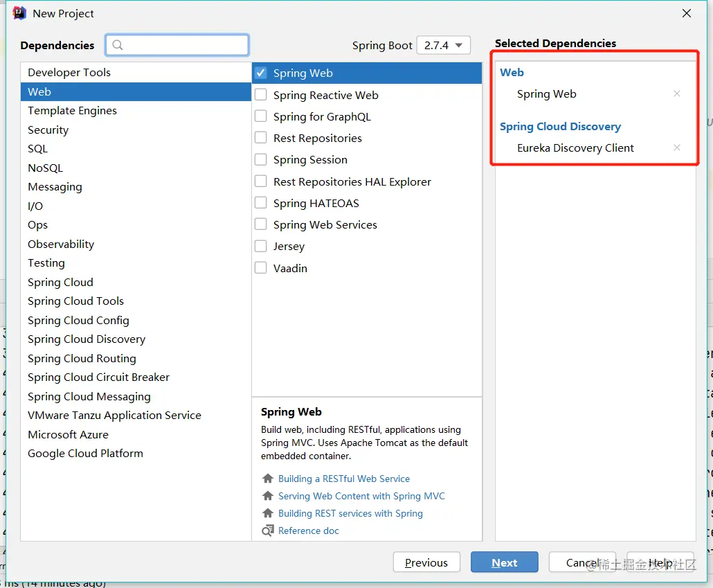Screen dimensions: 713x588
Task: Open Serving Web Content with Spring MVC link
Action: [361, 496]
